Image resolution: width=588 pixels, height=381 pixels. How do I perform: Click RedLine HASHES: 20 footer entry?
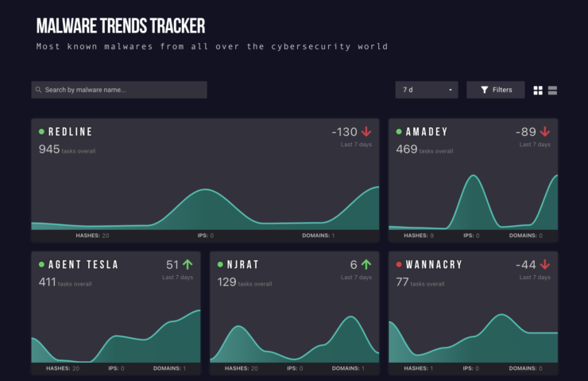[92, 235]
